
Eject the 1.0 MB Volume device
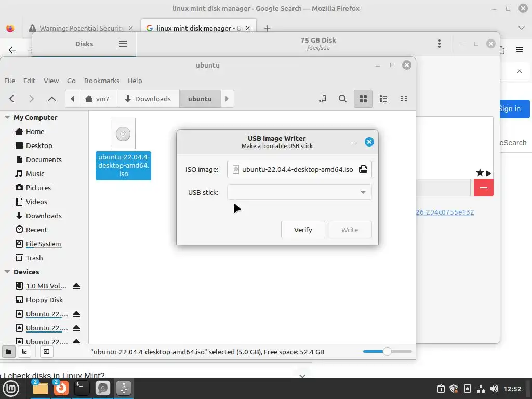(x=76, y=286)
